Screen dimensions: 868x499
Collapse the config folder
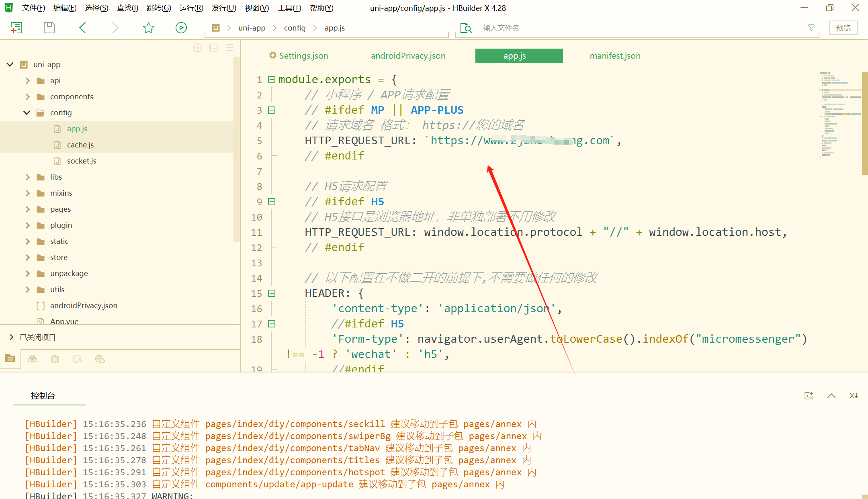(27, 112)
